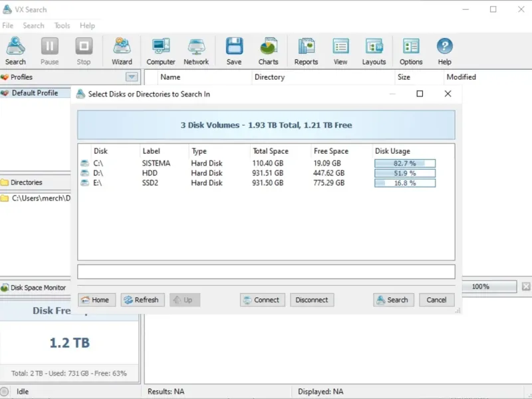Select the Default Profile entry
Screen dimensions: 532x399
[x=35, y=93]
